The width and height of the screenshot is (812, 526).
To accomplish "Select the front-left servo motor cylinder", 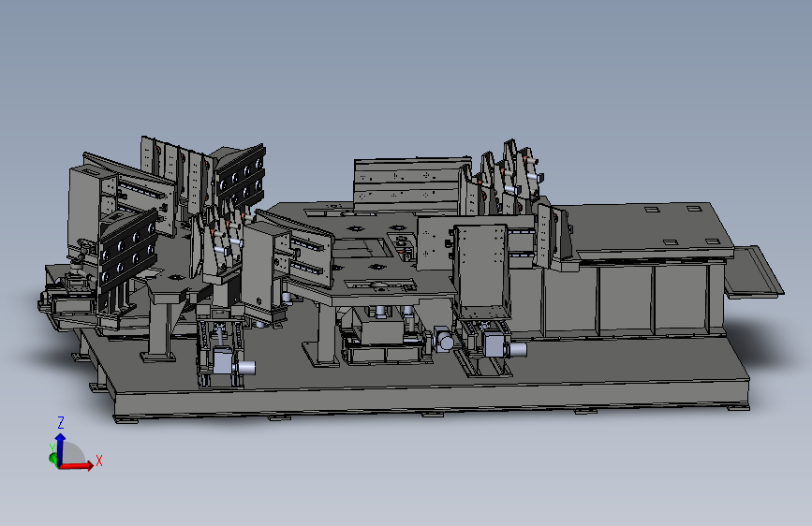I will point(245,368).
